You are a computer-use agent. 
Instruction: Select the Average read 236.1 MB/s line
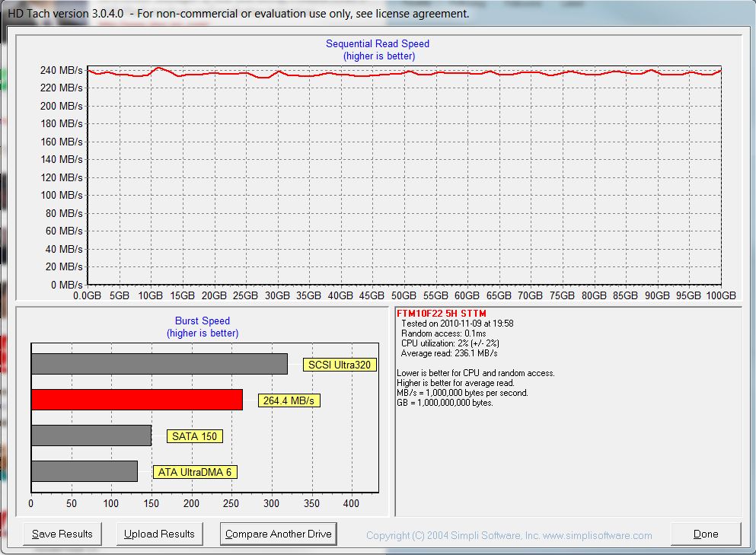[449, 353]
